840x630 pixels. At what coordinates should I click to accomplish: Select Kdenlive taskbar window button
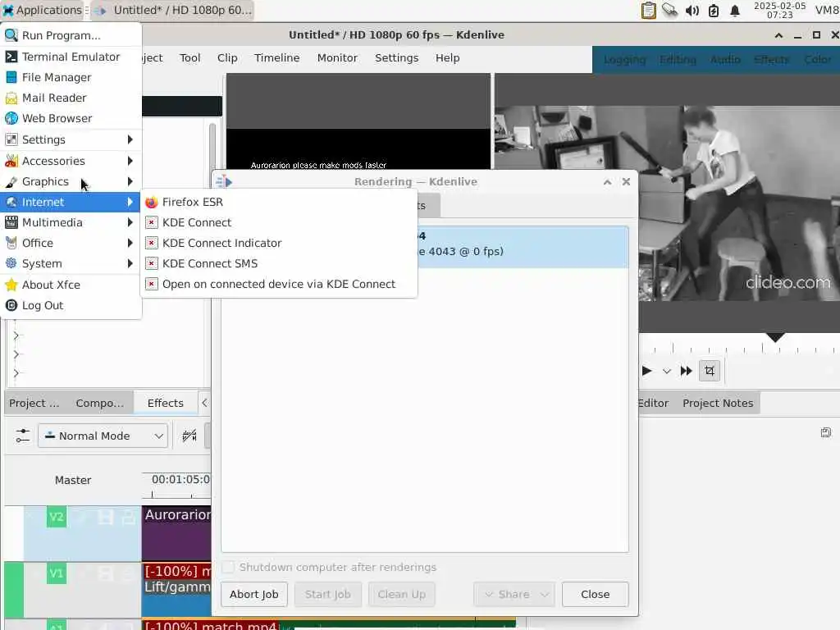[x=172, y=10]
